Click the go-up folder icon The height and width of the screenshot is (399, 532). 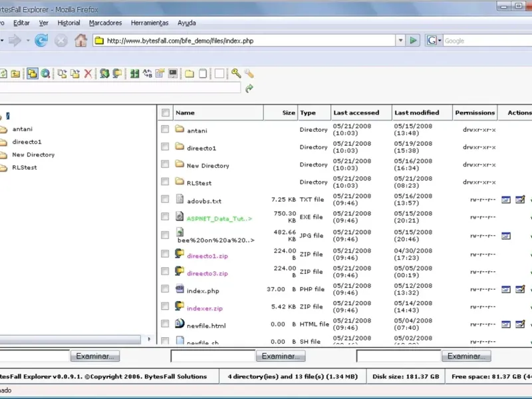15,73
